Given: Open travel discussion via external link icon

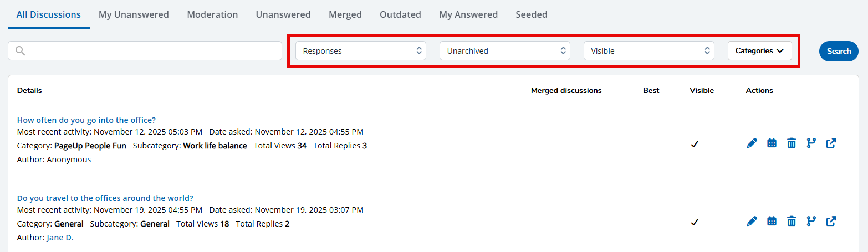Looking at the screenshot, I should click(831, 222).
